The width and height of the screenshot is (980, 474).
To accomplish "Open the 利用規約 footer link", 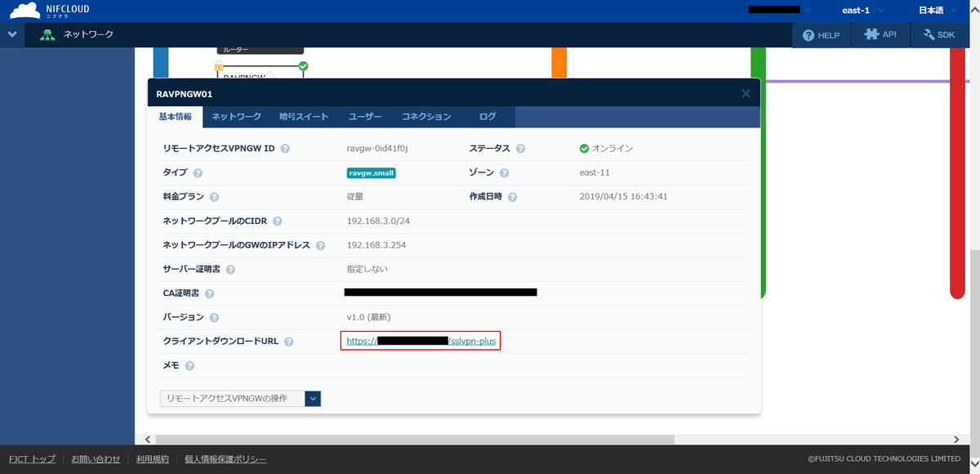I will [154, 458].
